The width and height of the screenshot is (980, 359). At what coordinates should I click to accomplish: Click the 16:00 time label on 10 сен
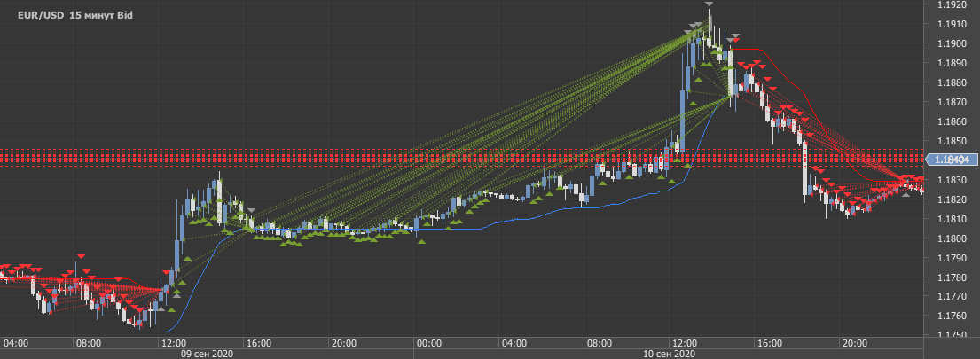pos(770,343)
